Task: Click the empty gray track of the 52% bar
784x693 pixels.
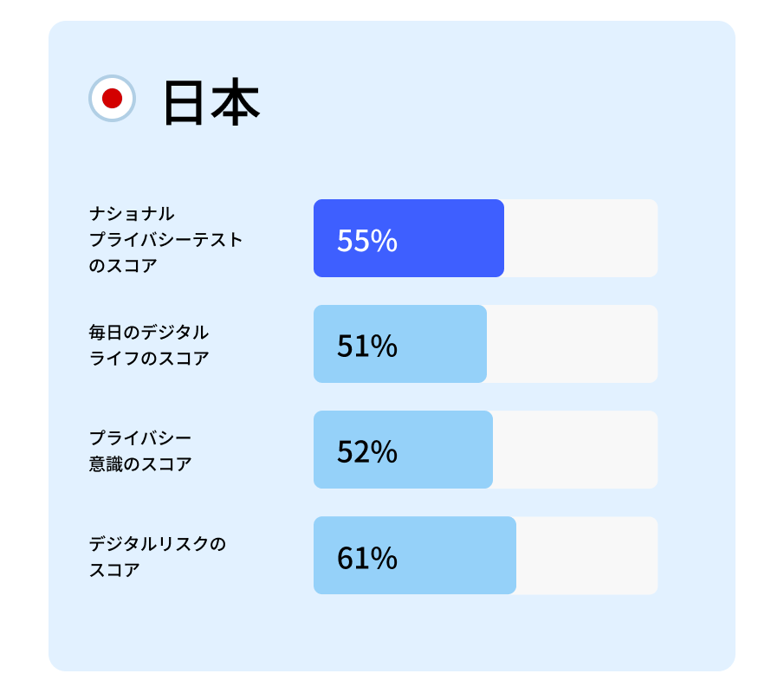Action: [x=575, y=450]
